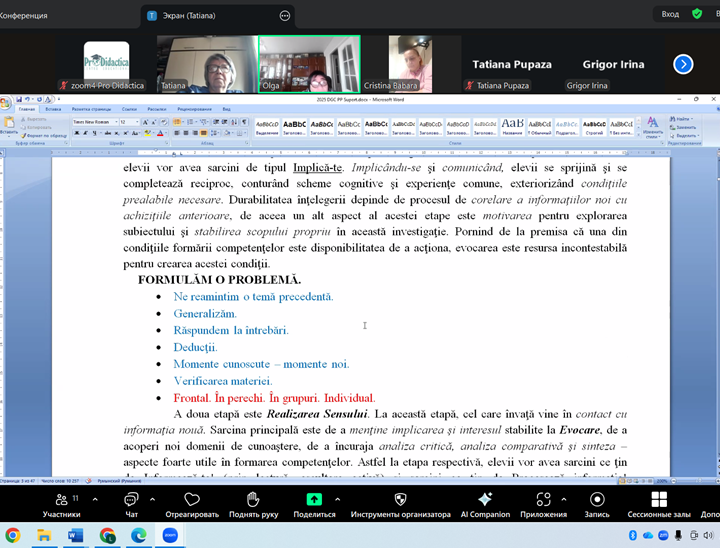720x548 pixels.
Task: Open Инструменты организатора host tools shield
Action: [x=402, y=503]
